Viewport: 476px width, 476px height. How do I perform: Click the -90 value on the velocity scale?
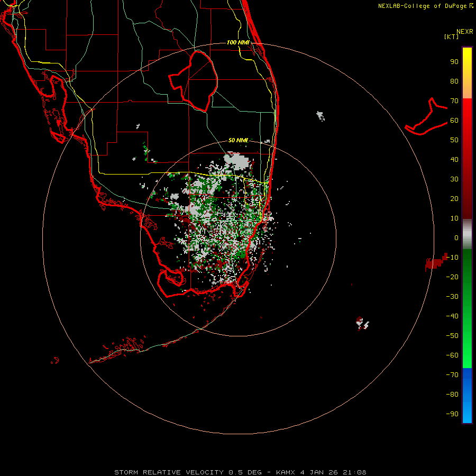pos(452,414)
